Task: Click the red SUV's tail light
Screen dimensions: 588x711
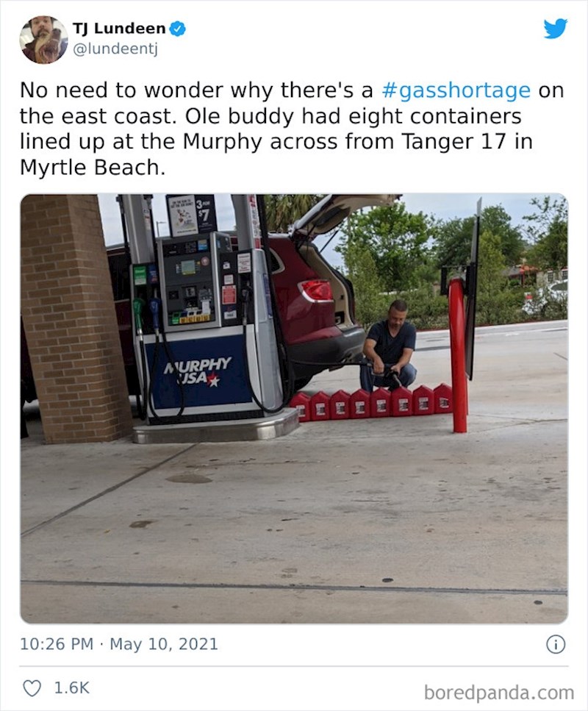Action: pyautogui.click(x=316, y=290)
